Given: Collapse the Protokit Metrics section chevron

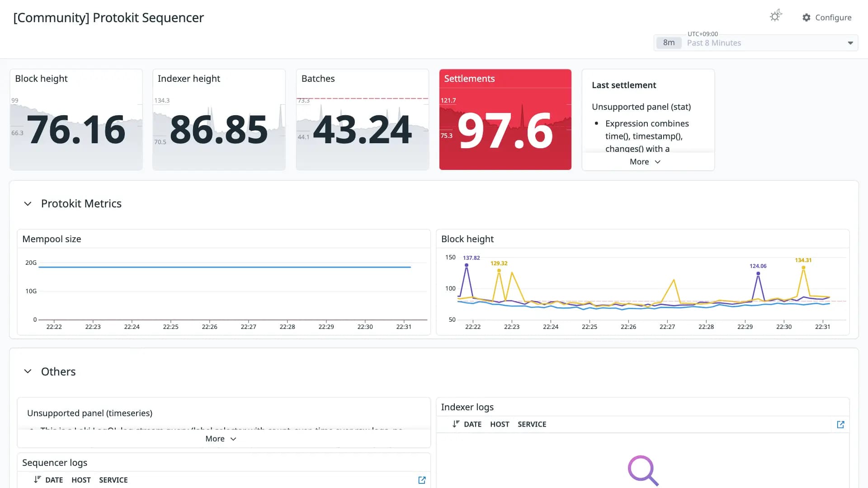Looking at the screenshot, I should point(28,204).
